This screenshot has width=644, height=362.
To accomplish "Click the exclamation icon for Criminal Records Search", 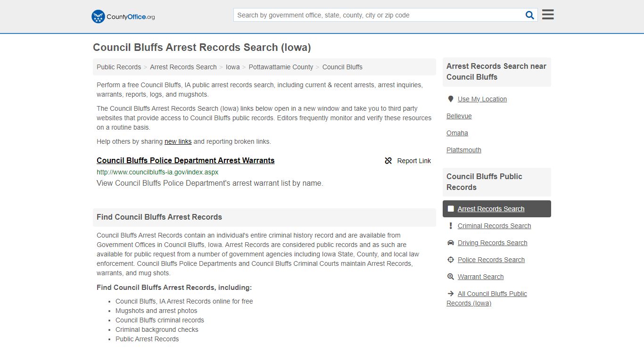I will point(451,226).
